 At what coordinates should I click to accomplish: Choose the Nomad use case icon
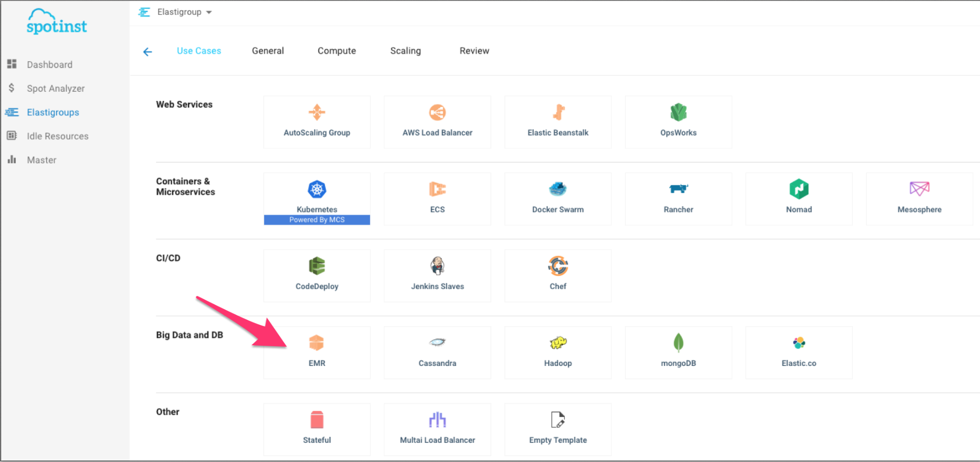pos(799,189)
